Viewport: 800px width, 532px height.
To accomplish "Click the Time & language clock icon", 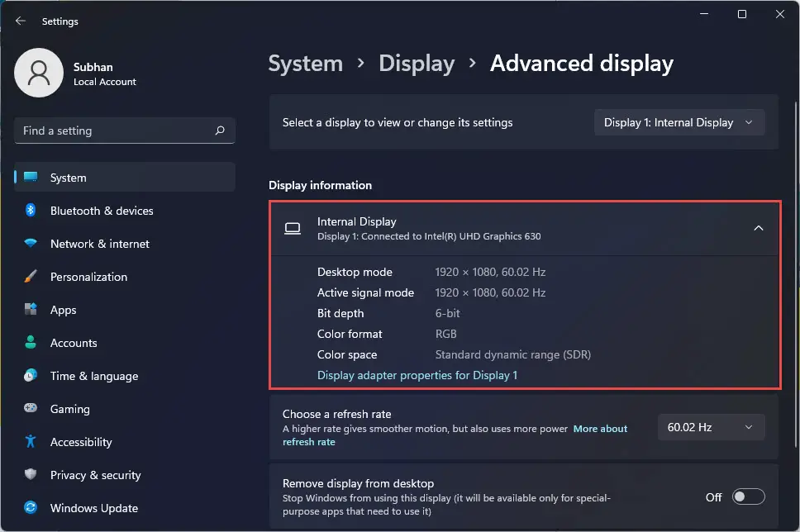I will [x=31, y=376].
